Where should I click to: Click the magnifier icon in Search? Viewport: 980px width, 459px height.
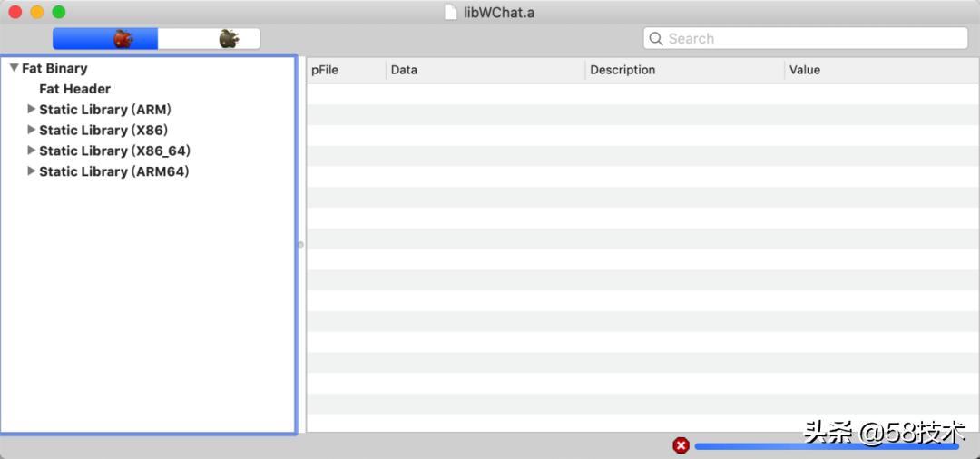656,39
